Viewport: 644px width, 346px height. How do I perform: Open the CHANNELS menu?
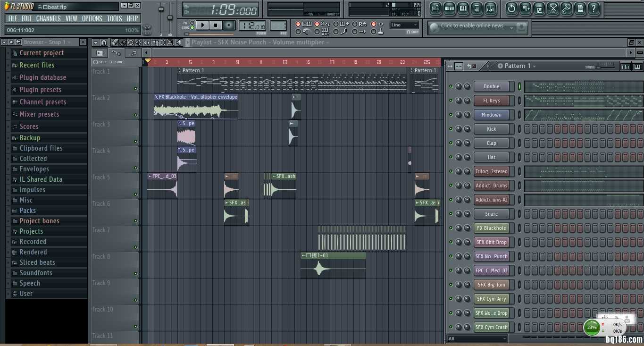(x=49, y=18)
